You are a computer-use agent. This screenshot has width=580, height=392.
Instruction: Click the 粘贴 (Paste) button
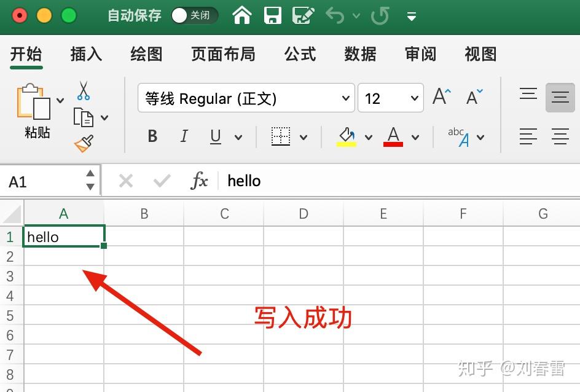point(36,111)
